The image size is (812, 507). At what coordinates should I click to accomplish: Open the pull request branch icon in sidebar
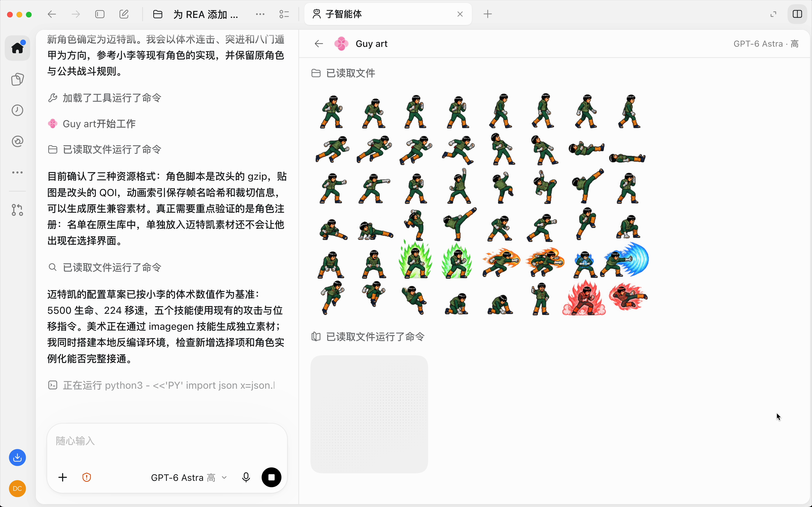click(x=17, y=210)
